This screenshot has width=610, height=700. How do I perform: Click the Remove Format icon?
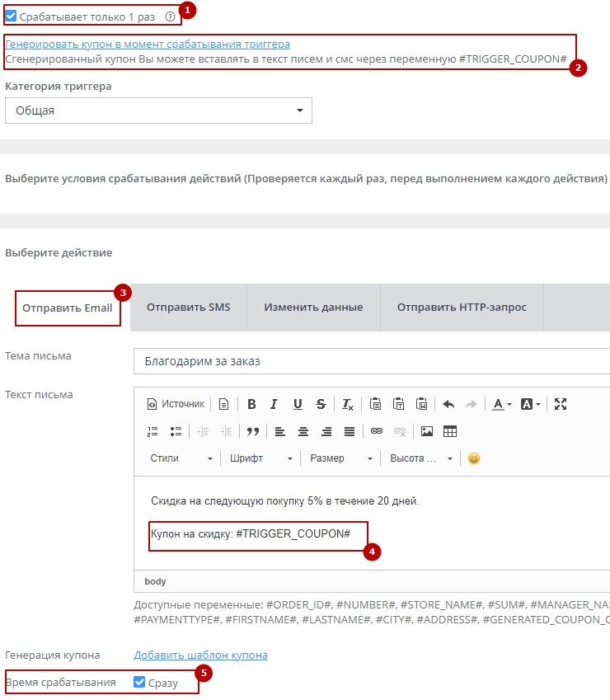[x=348, y=404]
